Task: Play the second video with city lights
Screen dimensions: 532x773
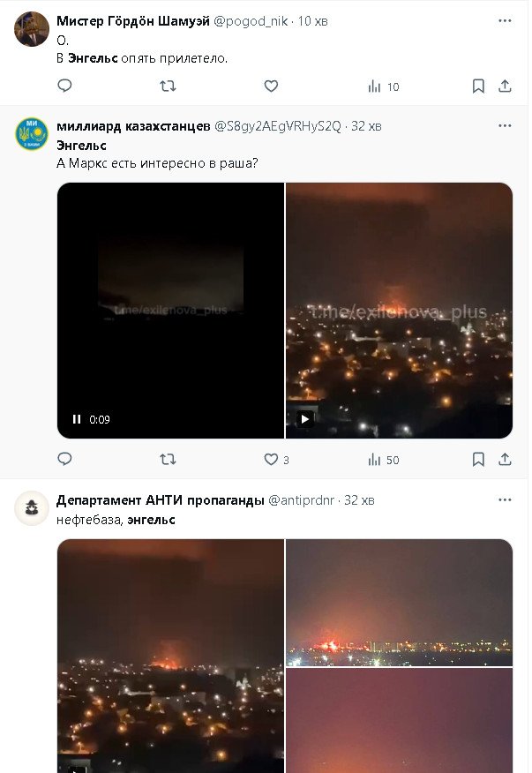Action: tap(304, 419)
